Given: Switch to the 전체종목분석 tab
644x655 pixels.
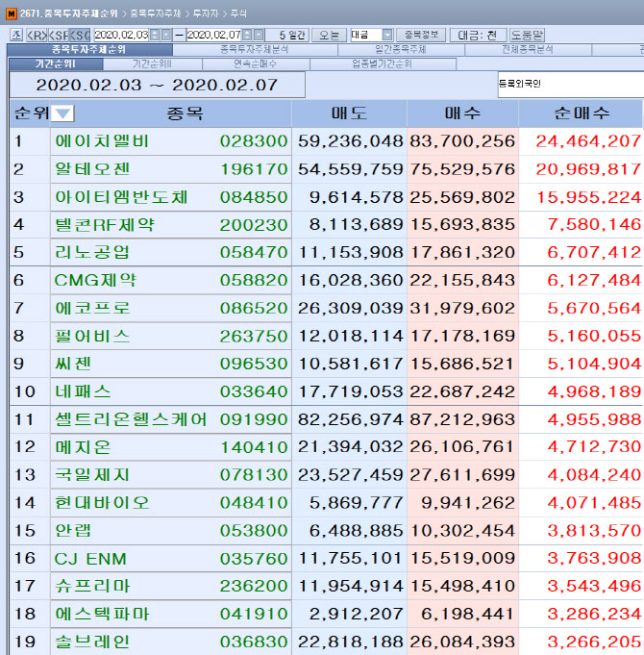Looking at the screenshot, I should pyautogui.click(x=528, y=50).
